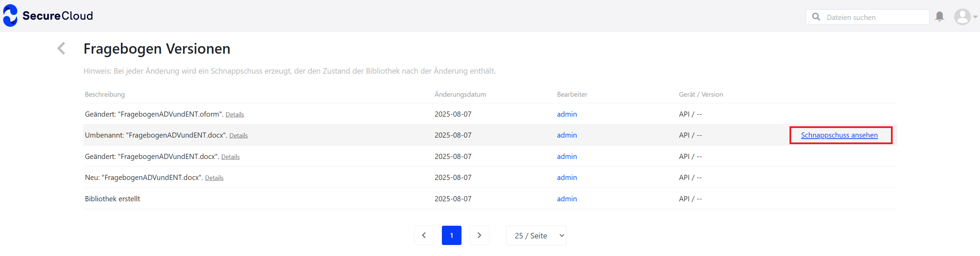The width and height of the screenshot is (980, 256).
Task: Open the user avatar menu
Action: (962, 17)
